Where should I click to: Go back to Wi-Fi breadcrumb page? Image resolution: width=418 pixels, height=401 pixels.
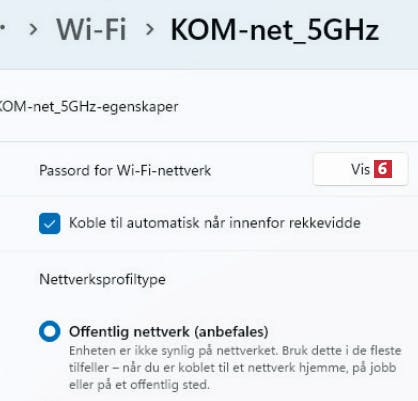coord(91,30)
